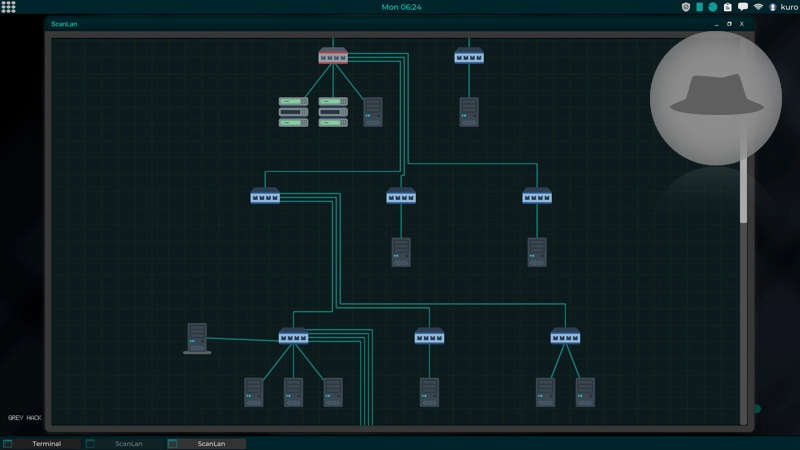The width and height of the screenshot is (800, 450).
Task: Select the computer under the middle-row right switch
Action: (x=537, y=252)
